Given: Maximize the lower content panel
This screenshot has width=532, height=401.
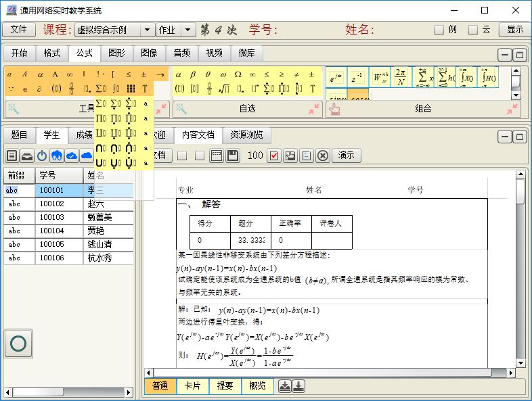Looking at the screenshot, I should coord(519,137).
